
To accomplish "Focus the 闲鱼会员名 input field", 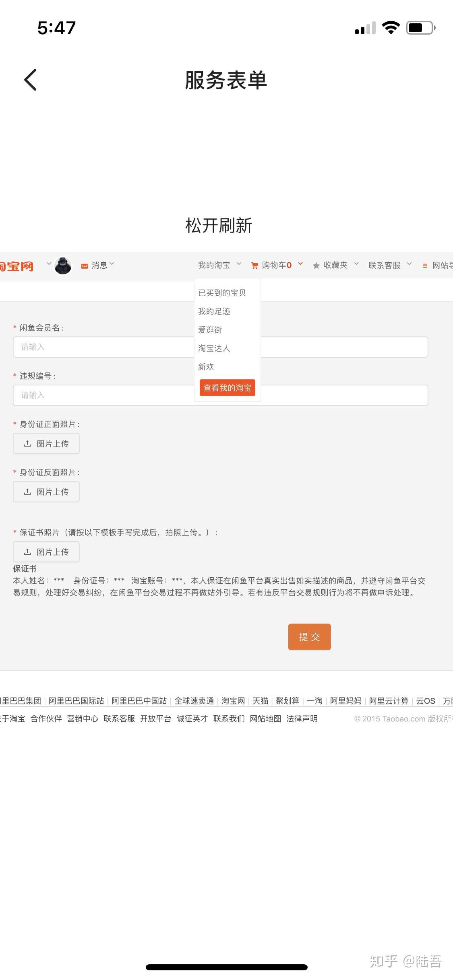I will tap(220, 347).
